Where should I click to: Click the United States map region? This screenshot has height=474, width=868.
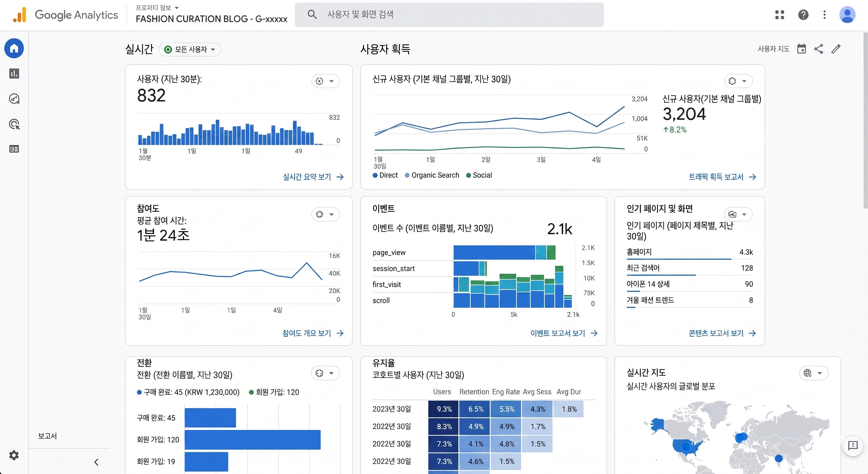pos(686,447)
